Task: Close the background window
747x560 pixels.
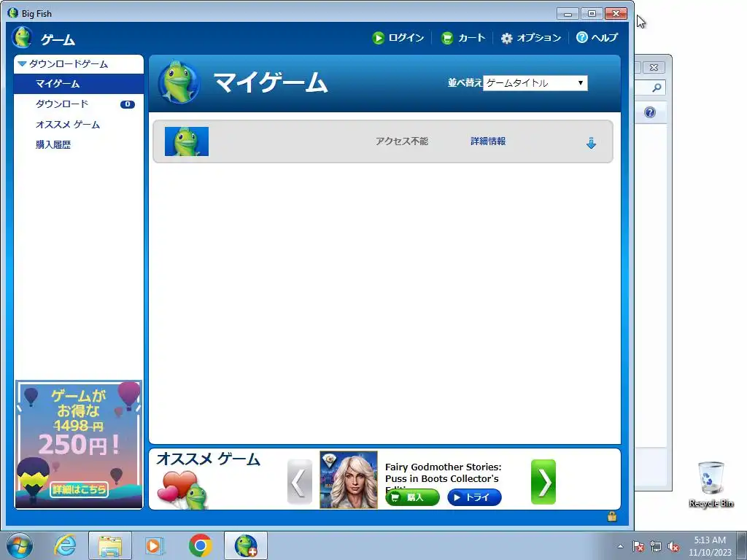Action: [x=654, y=68]
